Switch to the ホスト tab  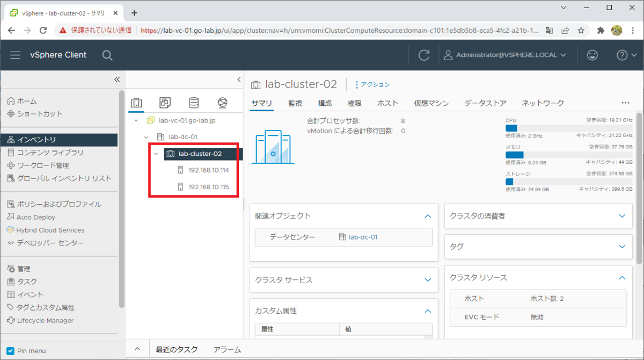coord(387,103)
